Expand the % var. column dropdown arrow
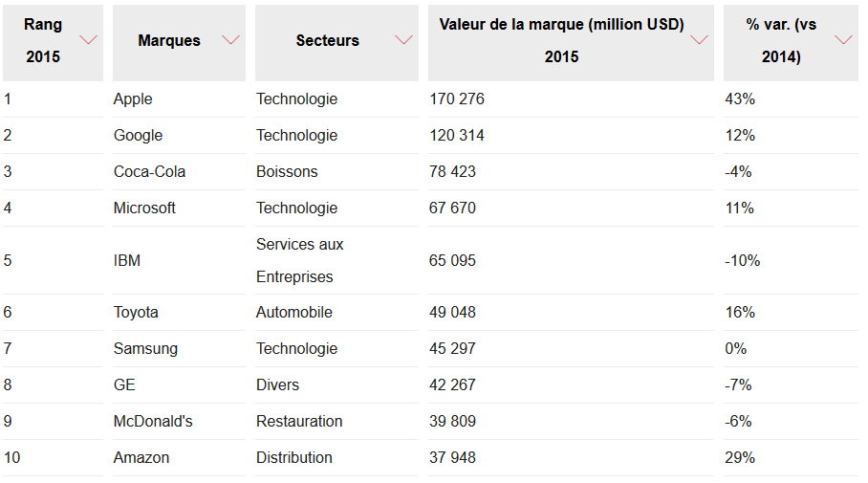868x483 pixels. point(843,40)
